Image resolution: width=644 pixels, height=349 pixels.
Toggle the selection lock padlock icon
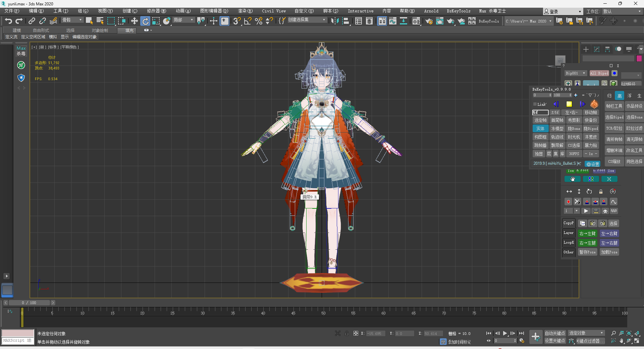[347, 334]
